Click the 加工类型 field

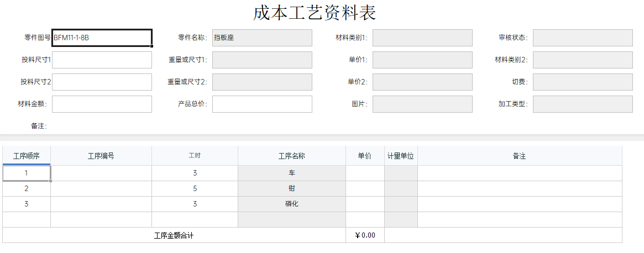click(583, 104)
